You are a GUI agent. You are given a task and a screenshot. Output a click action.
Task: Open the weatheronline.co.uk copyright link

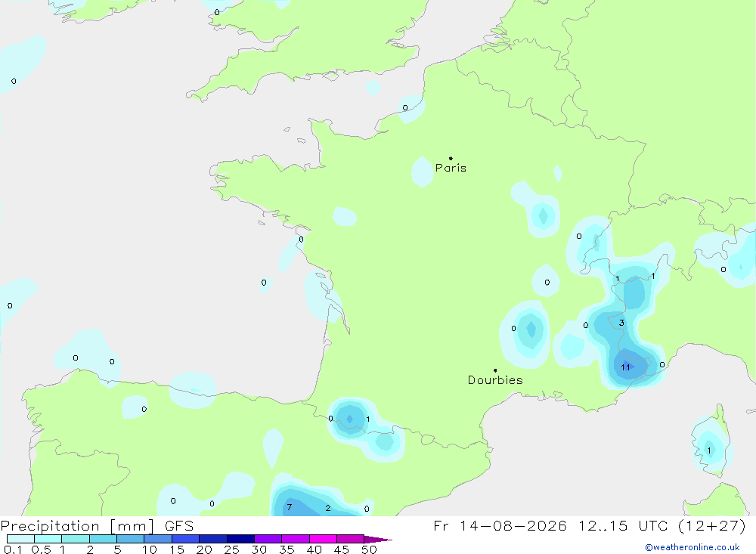(692, 547)
